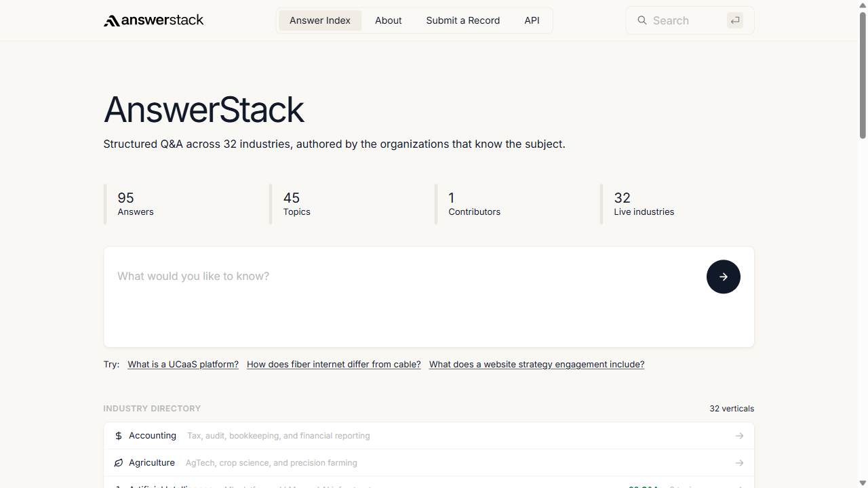Go to the About page

(389, 20)
